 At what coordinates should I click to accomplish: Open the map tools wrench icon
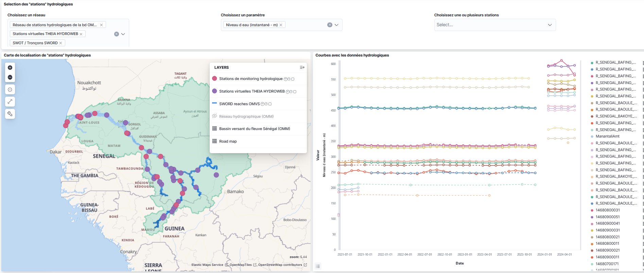10,114
